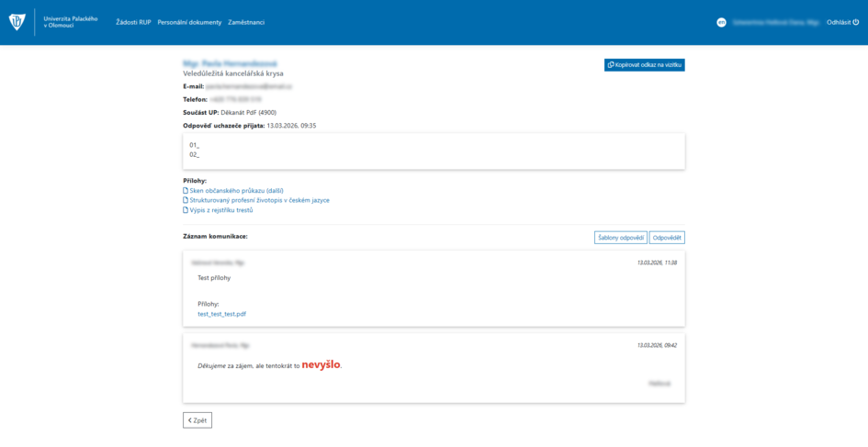Go to the Zaměstnanci section
The height and width of the screenshot is (447, 868).
[x=246, y=23]
